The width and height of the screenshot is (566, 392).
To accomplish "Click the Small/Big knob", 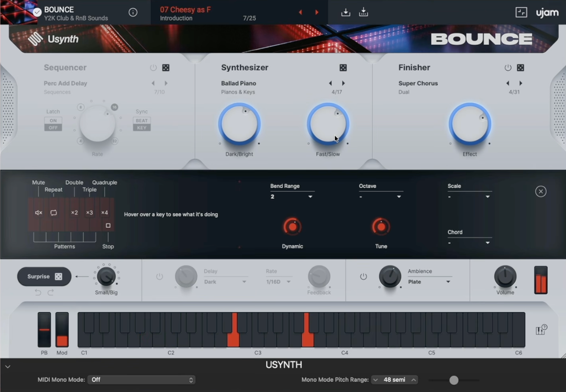I will [x=106, y=276].
